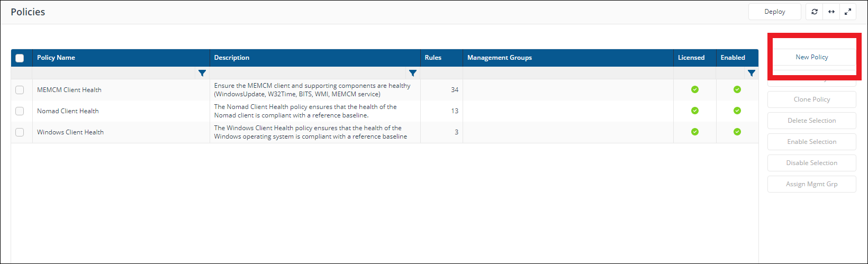The width and height of the screenshot is (868, 264).
Task: Click Windows Client Health enabled checkmark icon
Action: [737, 132]
